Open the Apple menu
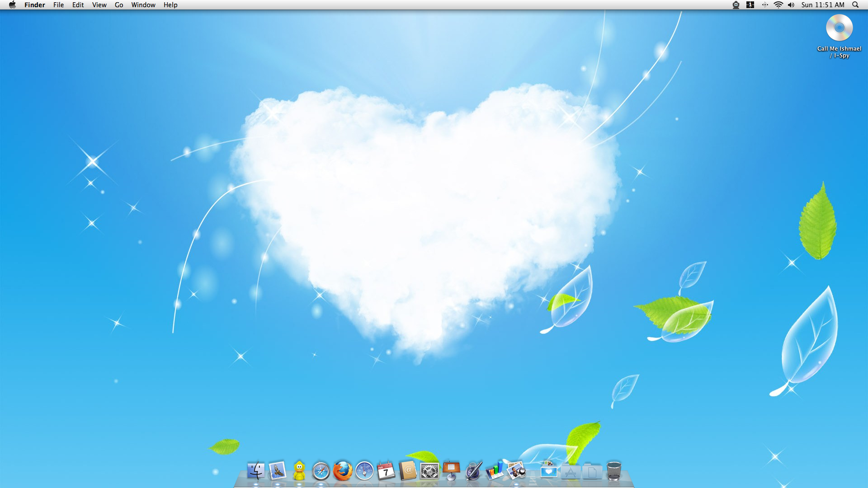 [12, 5]
